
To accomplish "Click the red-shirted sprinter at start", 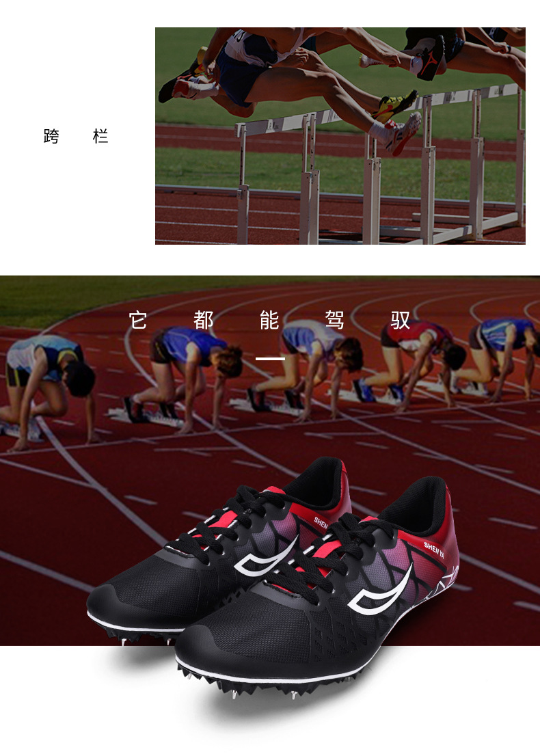I will click(420, 366).
